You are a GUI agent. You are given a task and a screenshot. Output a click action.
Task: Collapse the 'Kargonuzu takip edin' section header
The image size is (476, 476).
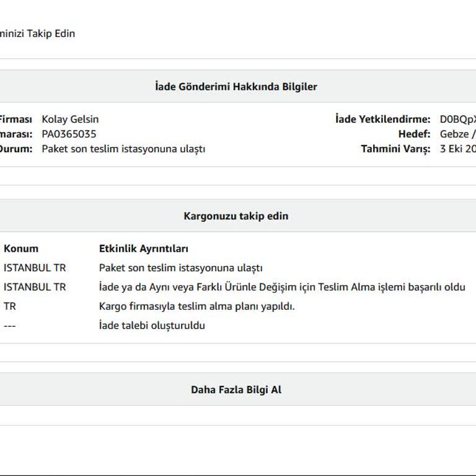click(236, 216)
